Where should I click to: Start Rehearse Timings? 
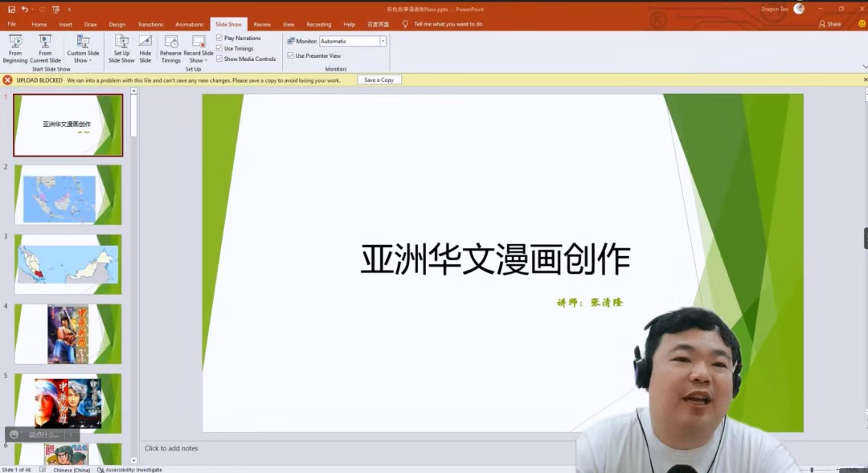(x=170, y=49)
